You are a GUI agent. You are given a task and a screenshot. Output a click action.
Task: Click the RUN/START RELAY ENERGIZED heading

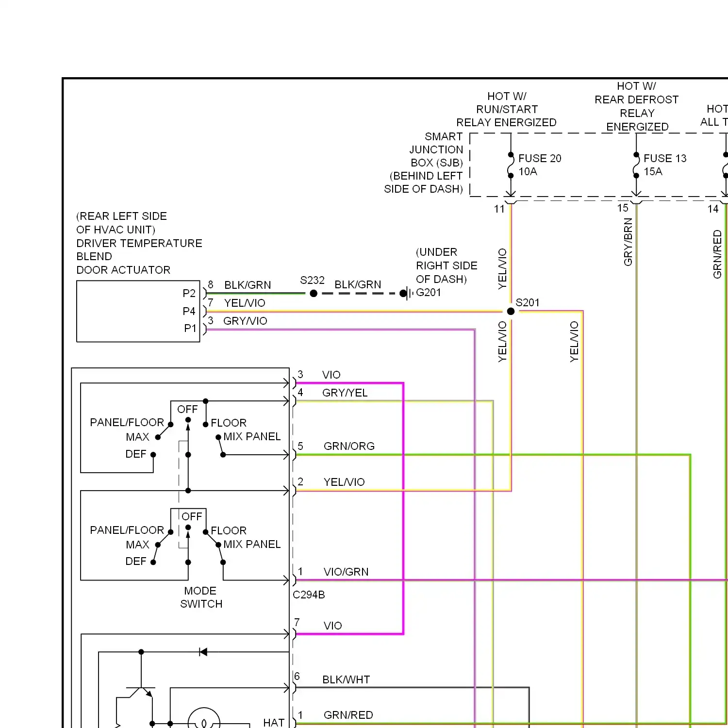506,116
